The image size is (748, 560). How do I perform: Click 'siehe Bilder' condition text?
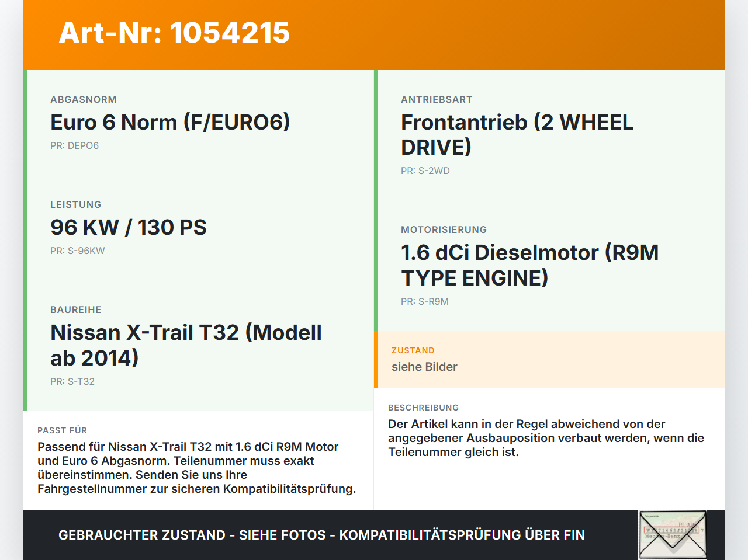click(x=424, y=367)
